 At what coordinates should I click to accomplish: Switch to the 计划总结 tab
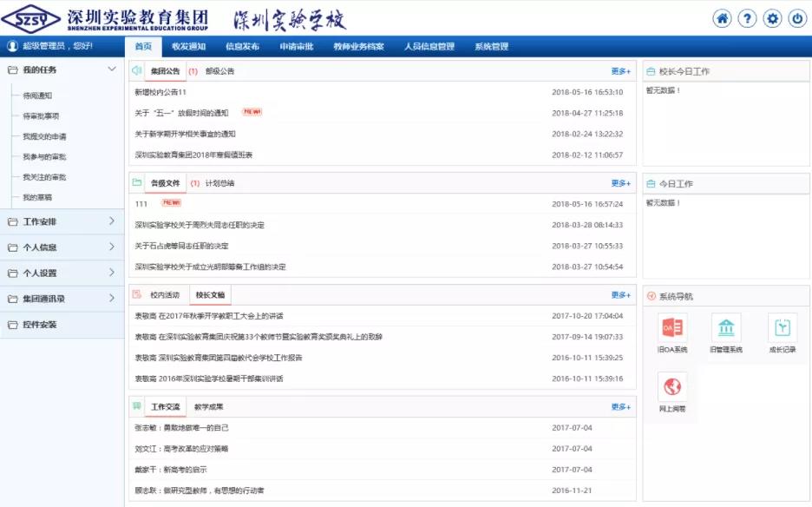[219, 183]
